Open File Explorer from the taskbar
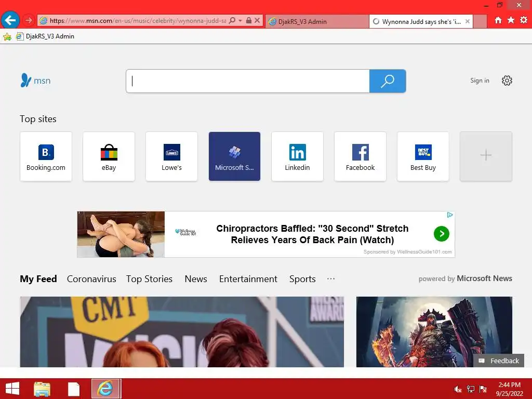This screenshot has width=532, height=399. 42,389
